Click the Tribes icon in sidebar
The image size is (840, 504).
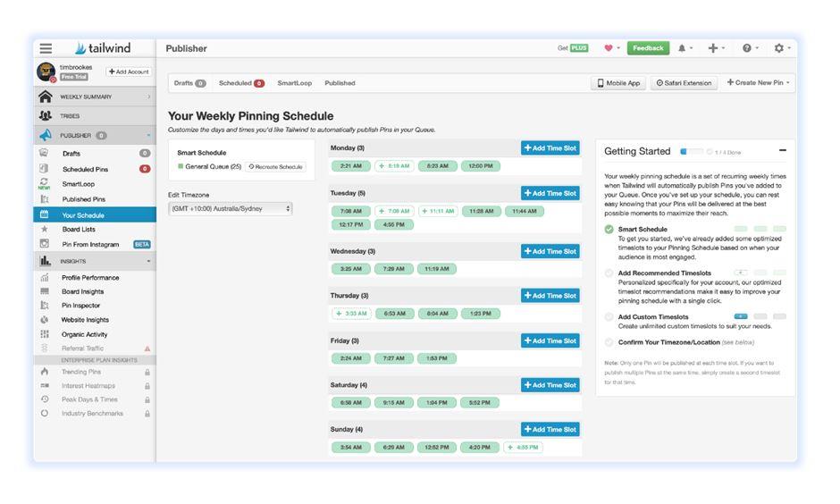click(x=45, y=116)
